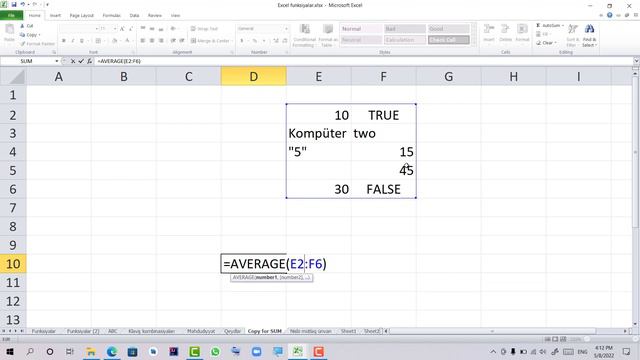This screenshot has width=640, height=360.
Task: Open the AutoSum dropdown arrow
Action: 563,26
